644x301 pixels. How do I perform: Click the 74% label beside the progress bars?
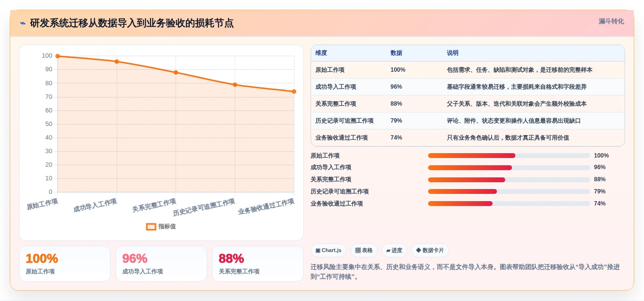(x=600, y=204)
